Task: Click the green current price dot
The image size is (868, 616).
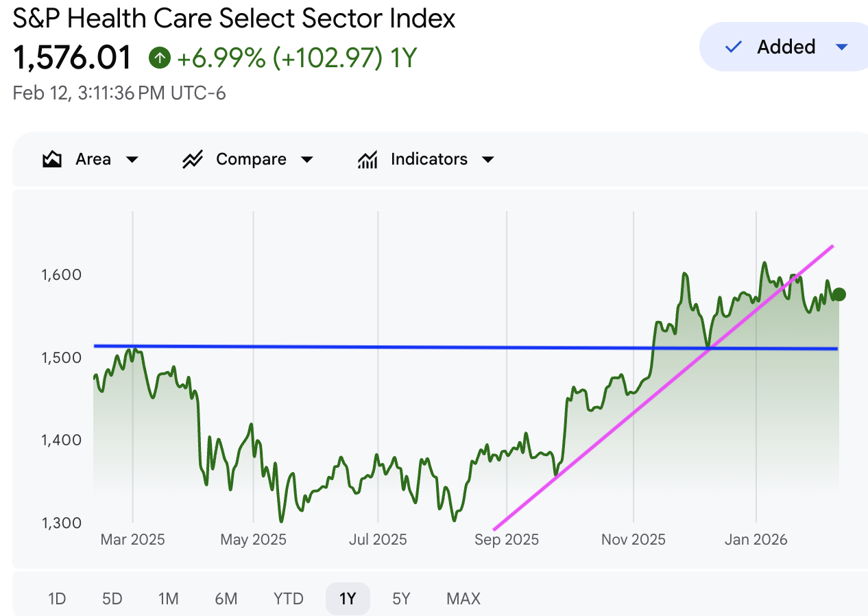Action: [838, 294]
